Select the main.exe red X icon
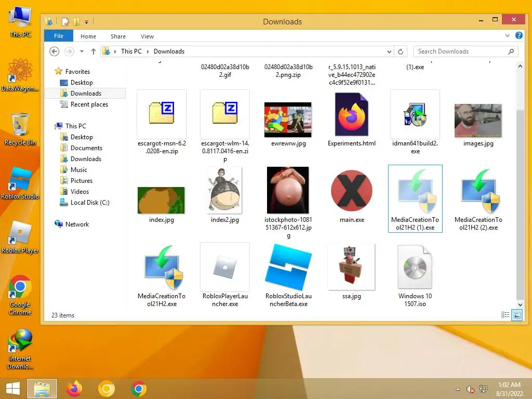 coord(352,191)
